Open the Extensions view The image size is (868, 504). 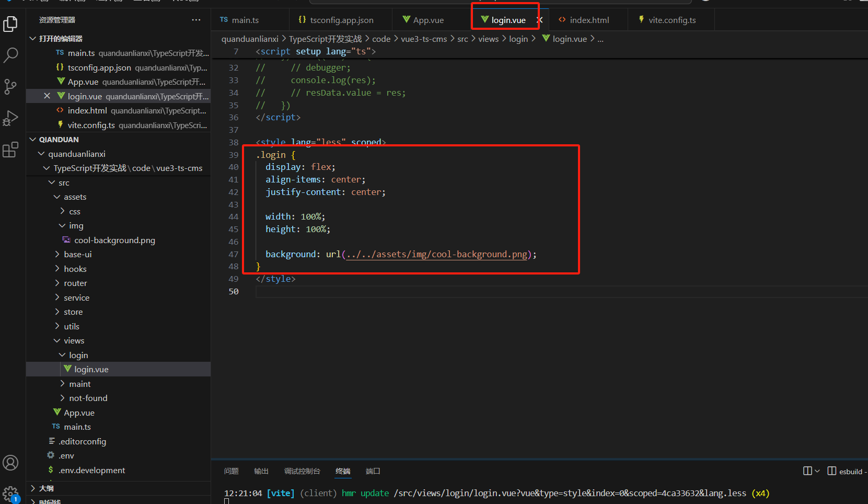[x=10, y=150]
